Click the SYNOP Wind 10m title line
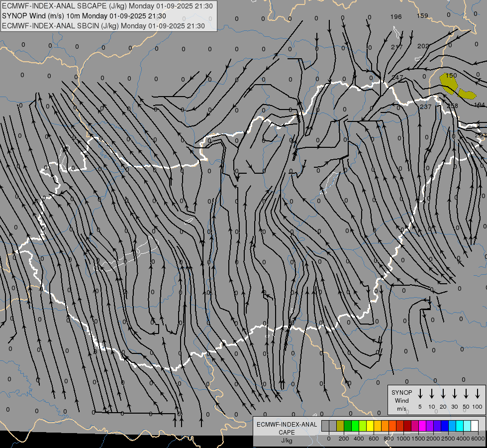The image size is (487, 448). [84, 16]
